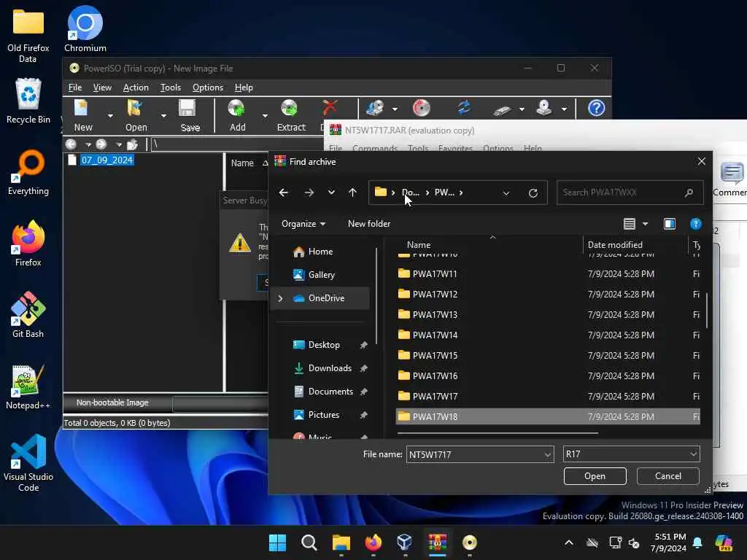Select the Notepad++ desktop icon

click(x=28, y=386)
